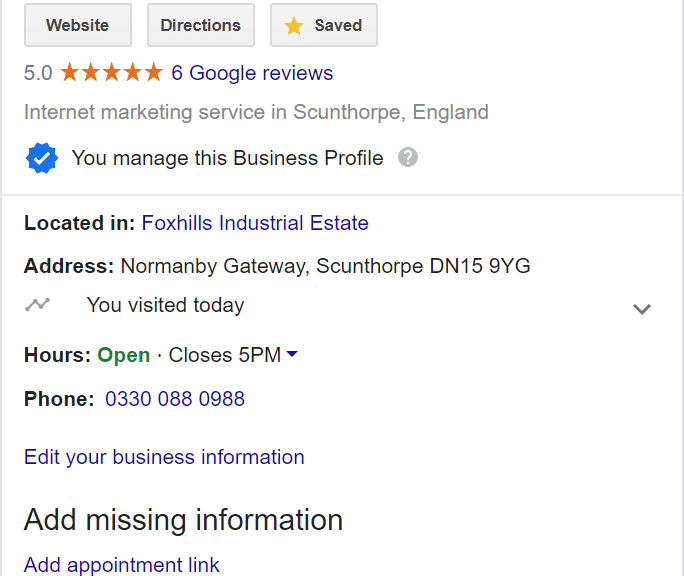684x576 pixels.
Task: Click Edit your business information
Action: 164,457
